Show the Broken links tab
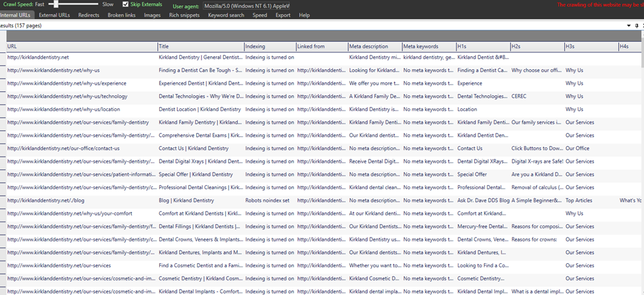 (121, 15)
